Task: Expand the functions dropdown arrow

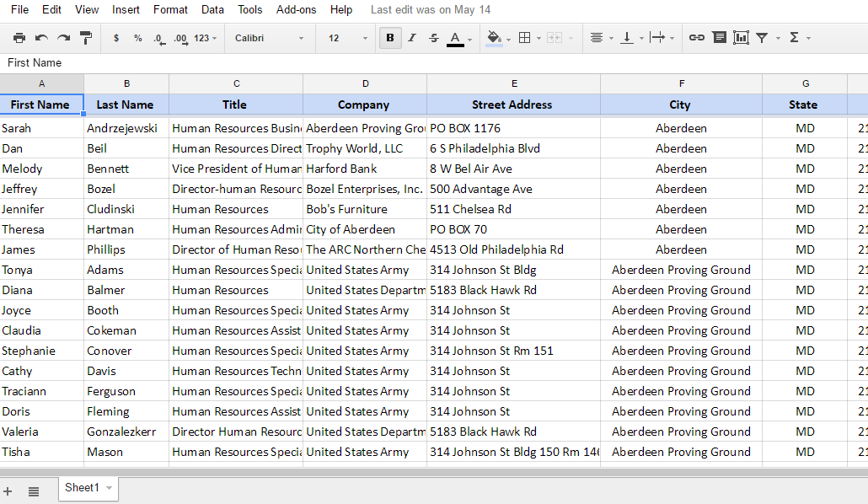Action: click(809, 38)
